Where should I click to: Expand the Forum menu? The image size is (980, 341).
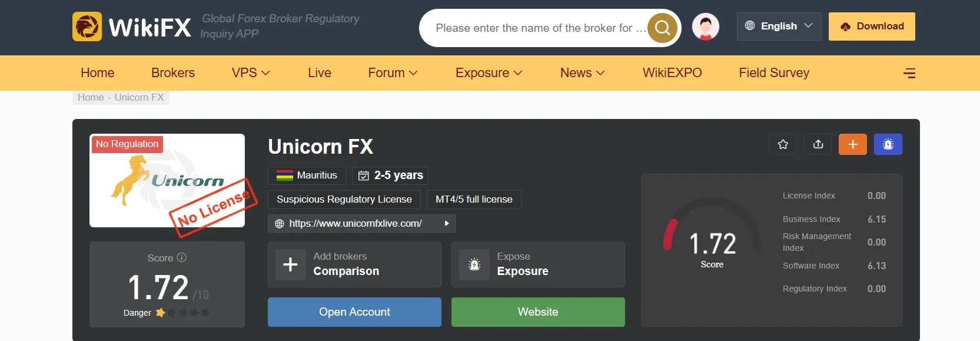(x=393, y=73)
